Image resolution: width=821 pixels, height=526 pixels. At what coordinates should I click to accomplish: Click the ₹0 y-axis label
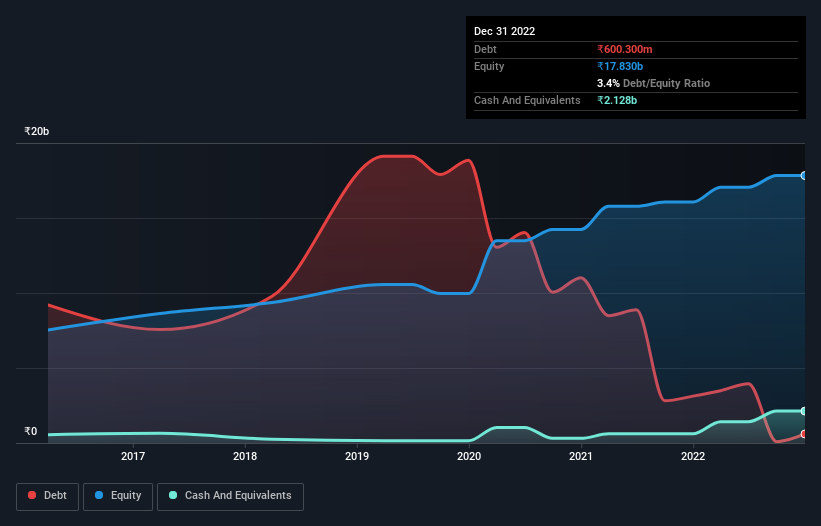[31, 431]
